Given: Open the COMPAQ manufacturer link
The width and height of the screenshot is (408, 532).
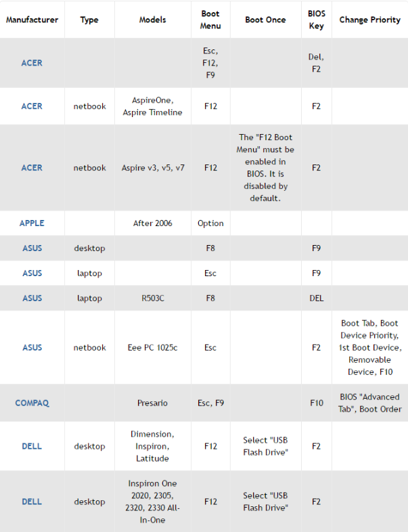Looking at the screenshot, I should click(32, 403).
